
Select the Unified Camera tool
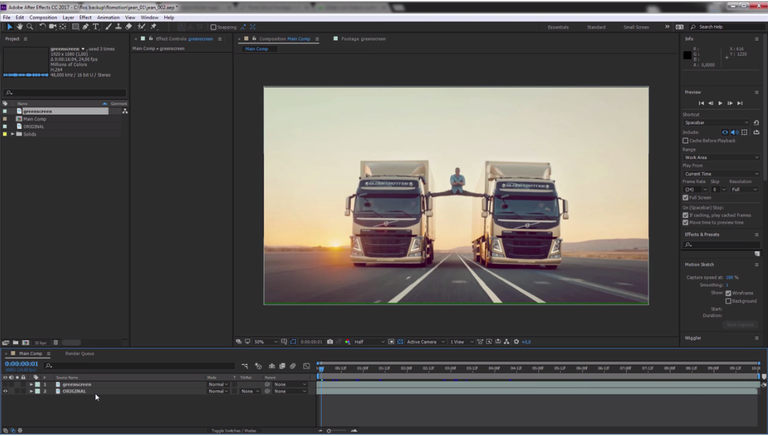point(52,27)
